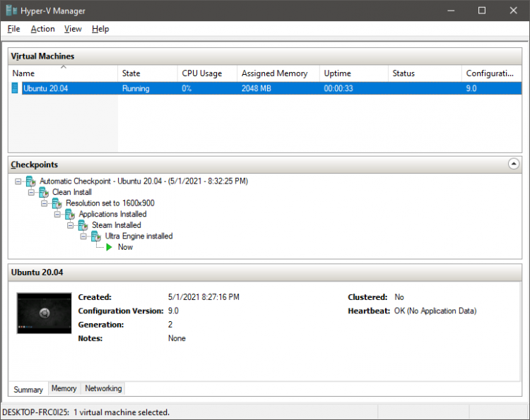Select the Clean Install checkpoint
The width and height of the screenshot is (530, 420).
pos(72,192)
